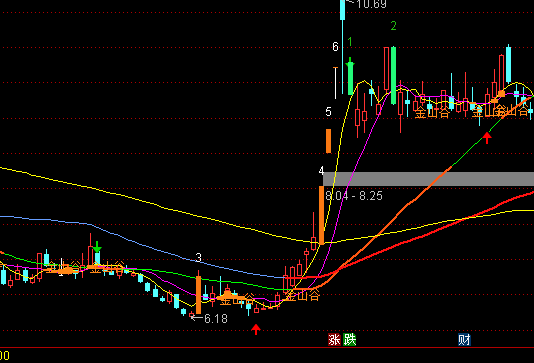
Task: Select wave marker number 3
Action: 199,257
